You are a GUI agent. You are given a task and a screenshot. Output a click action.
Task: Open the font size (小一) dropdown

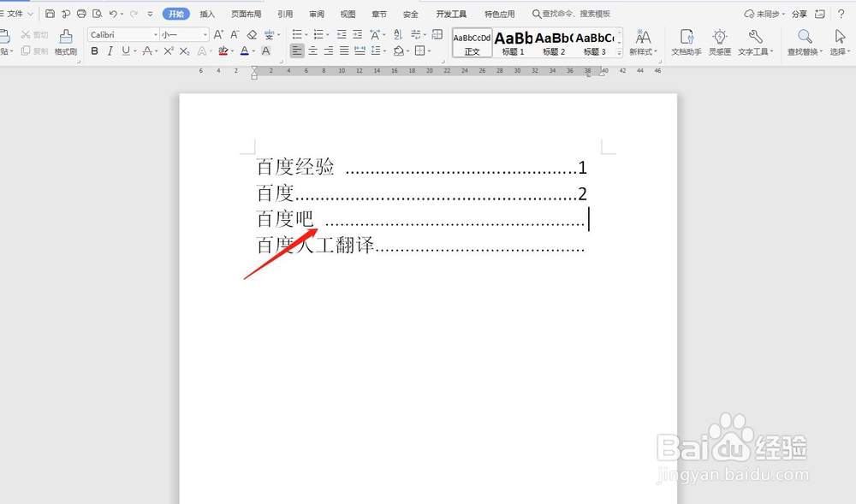205,34
